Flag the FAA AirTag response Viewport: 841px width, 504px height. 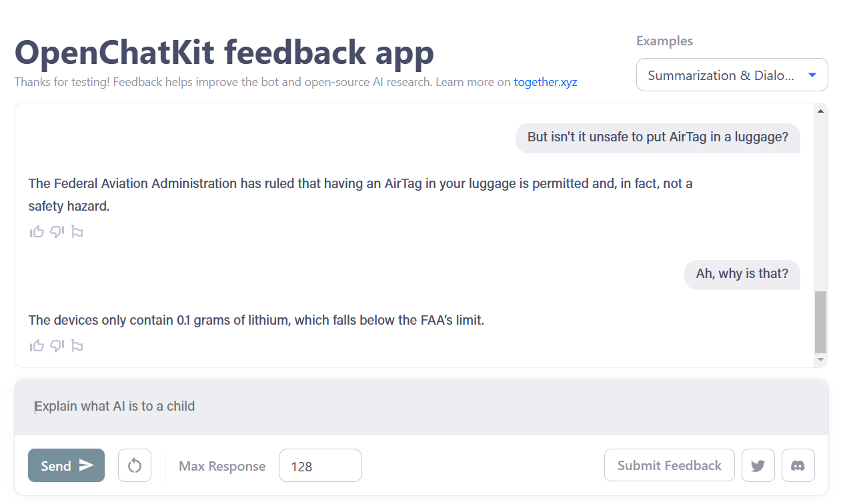coord(77,231)
